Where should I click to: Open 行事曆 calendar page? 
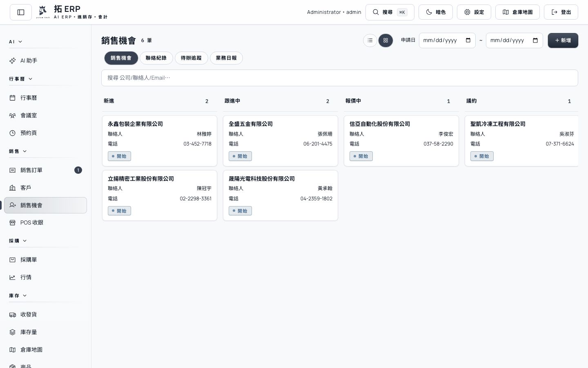coord(45,98)
